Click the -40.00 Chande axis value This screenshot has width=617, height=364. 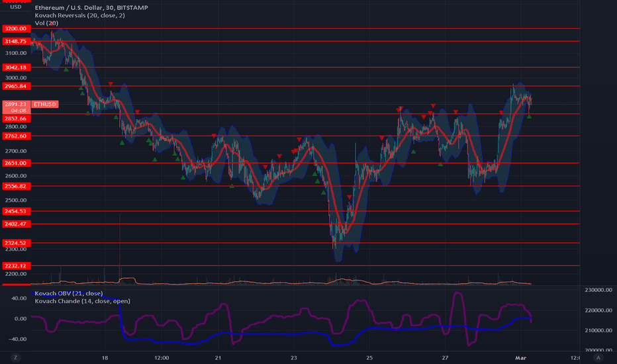18,339
